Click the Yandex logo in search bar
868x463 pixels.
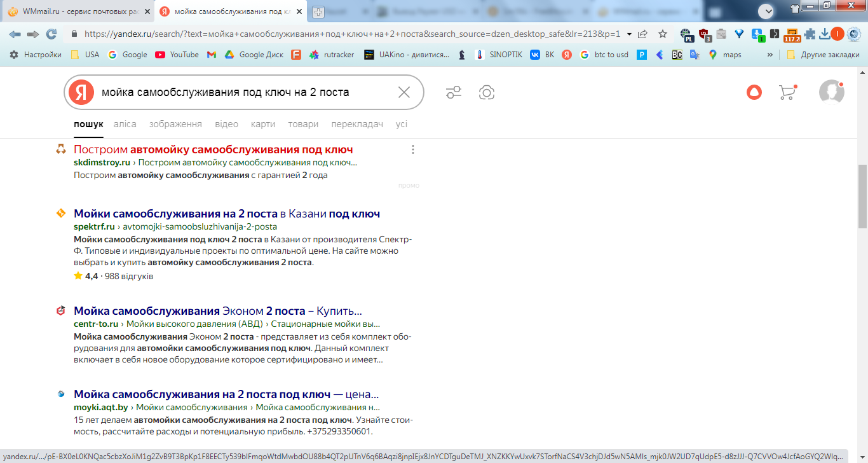(x=81, y=93)
